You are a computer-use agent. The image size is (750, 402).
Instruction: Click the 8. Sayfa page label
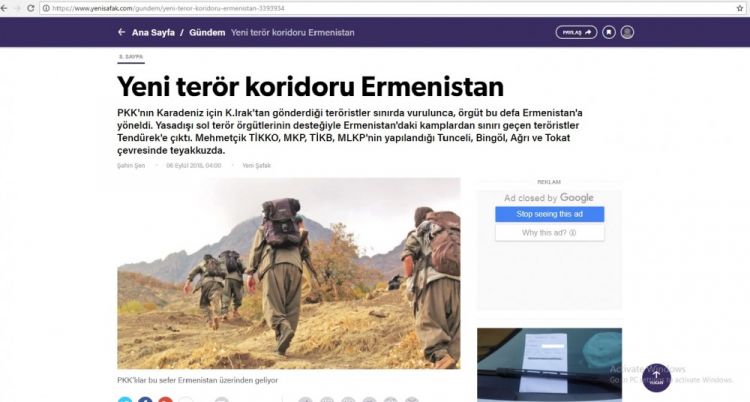tap(132, 58)
